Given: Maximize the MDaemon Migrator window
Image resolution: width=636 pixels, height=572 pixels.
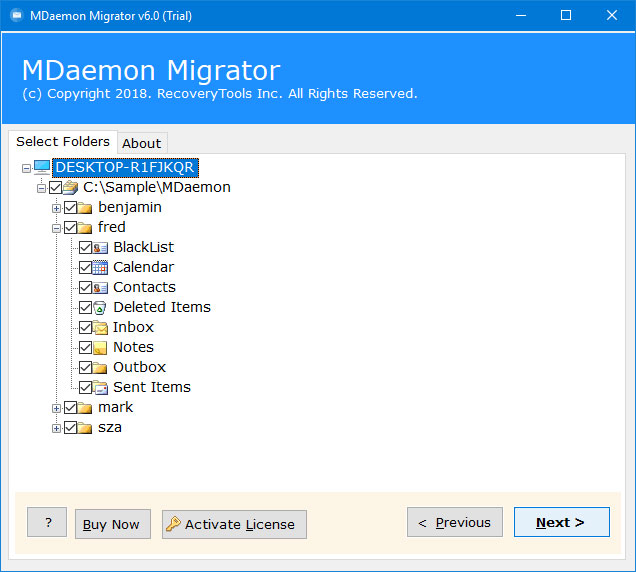Looking at the screenshot, I should (x=566, y=15).
